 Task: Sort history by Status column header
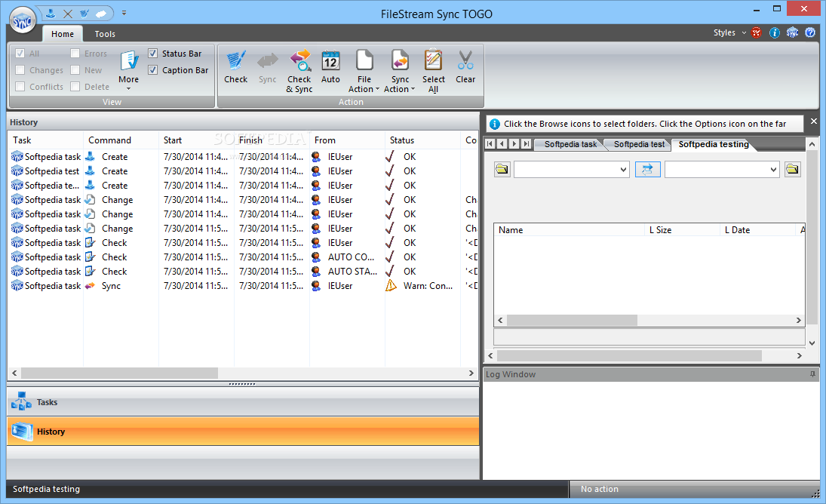(x=422, y=140)
